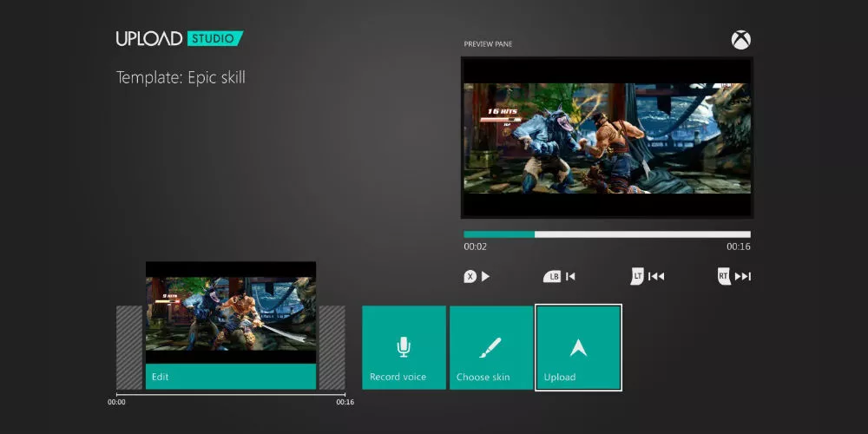Click the microphone icon

tap(404, 348)
